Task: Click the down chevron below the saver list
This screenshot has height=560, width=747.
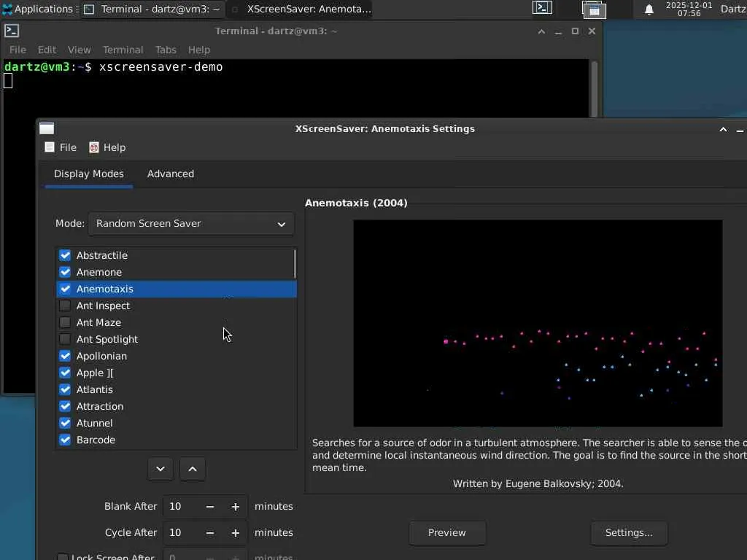Action: (x=160, y=469)
